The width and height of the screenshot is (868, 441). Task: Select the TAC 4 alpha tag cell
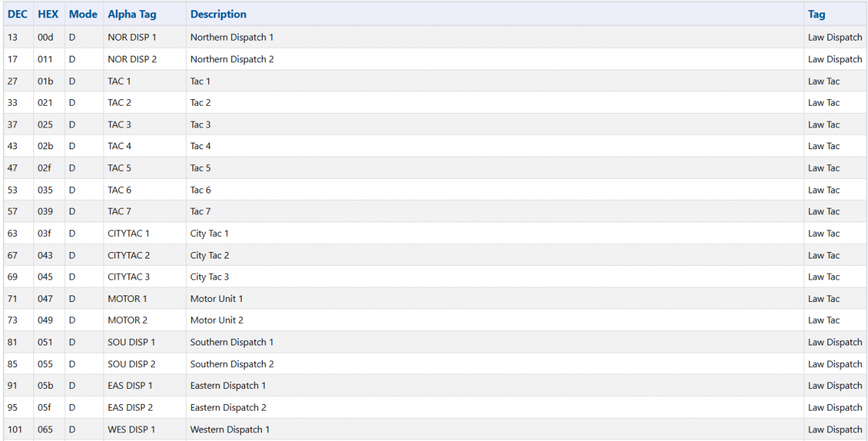(145, 146)
